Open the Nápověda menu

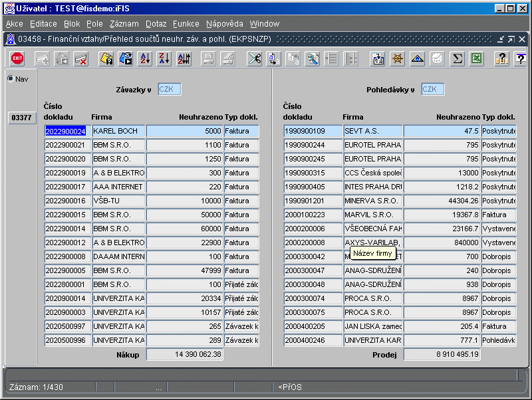[224, 24]
